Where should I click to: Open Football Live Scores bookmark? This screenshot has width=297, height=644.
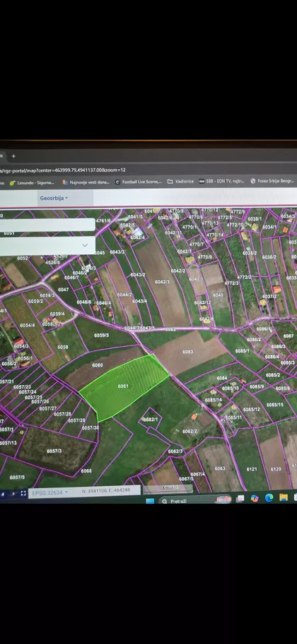click(139, 182)
